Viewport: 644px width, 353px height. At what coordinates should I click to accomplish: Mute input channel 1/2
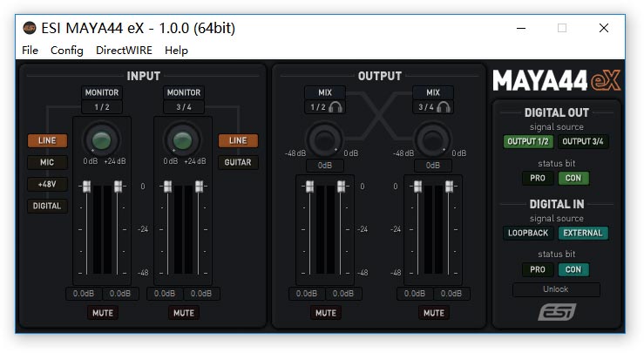click(x=103, y=313)
